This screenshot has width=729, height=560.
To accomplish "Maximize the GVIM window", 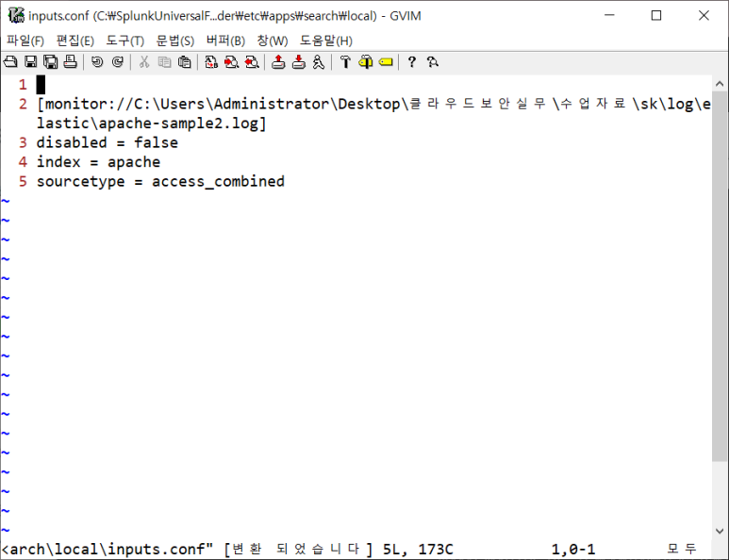I will pos(656,15).
